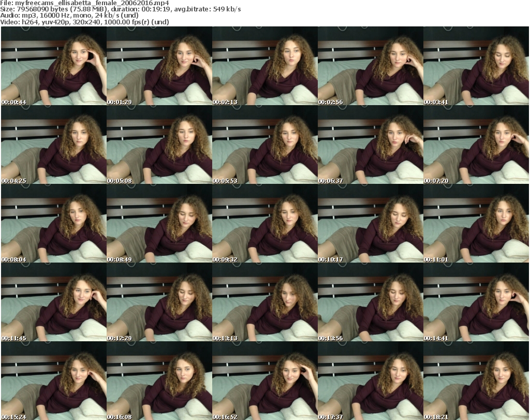
Task: Select the thumbnail frame at 00:12:29
Action: click(159, 302)
